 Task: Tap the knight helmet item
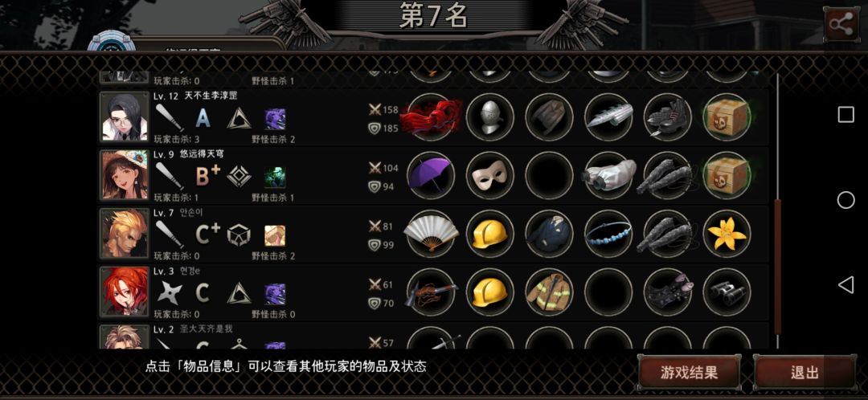(490, 116)
